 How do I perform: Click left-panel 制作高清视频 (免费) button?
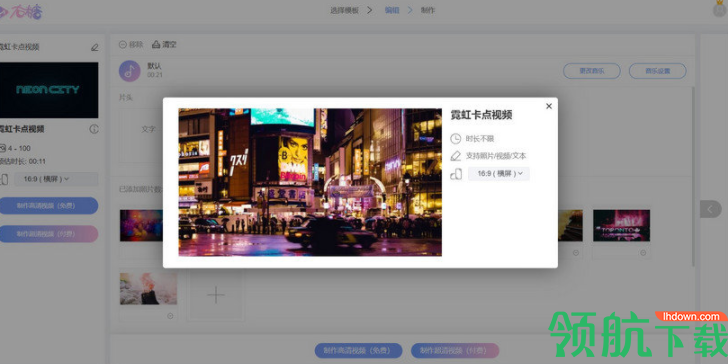(49, 206)
